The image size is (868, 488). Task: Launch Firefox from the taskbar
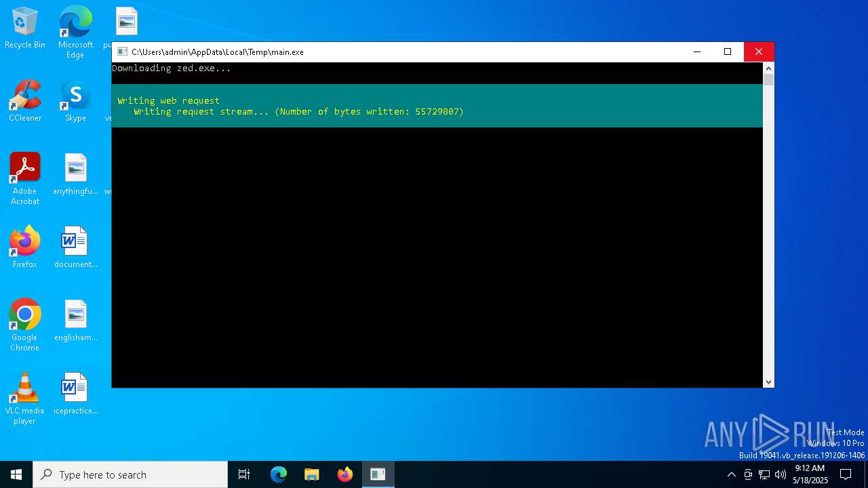(345, 474)
